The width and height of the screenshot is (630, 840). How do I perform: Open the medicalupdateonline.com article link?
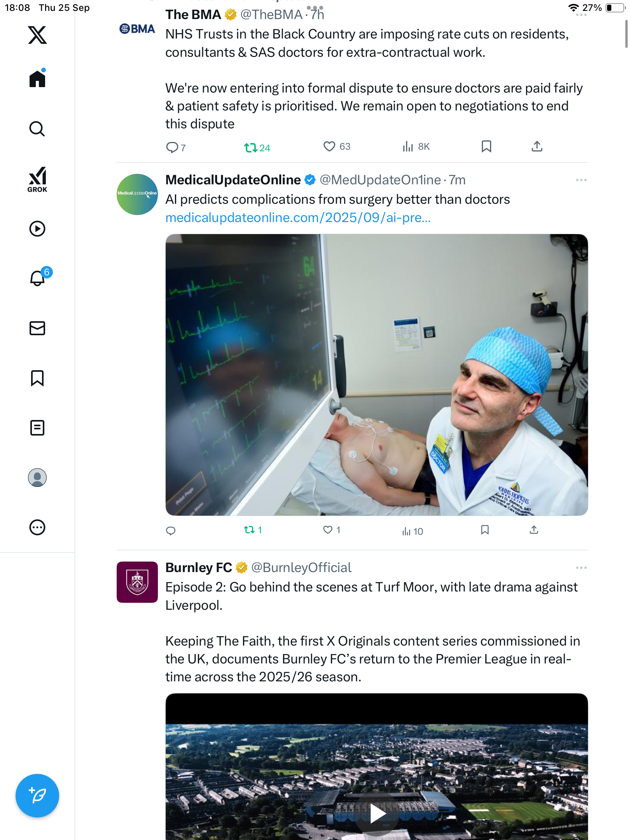pyautogui.click(x=298, y=217)
